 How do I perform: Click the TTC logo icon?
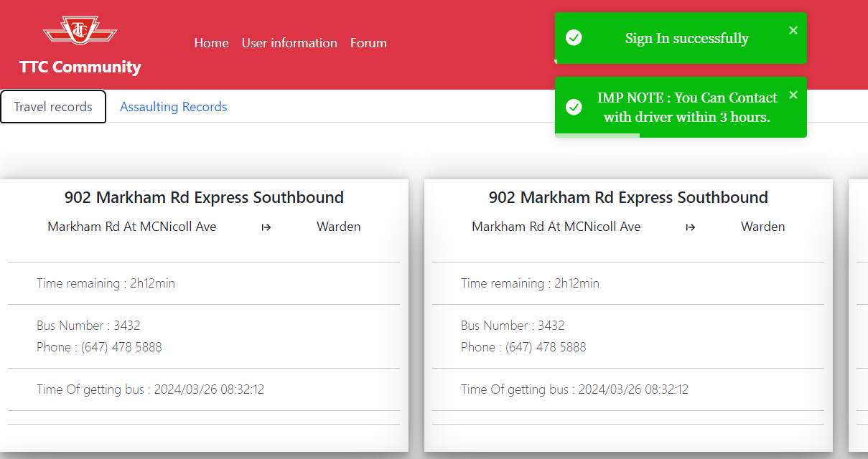pos(80,31)
